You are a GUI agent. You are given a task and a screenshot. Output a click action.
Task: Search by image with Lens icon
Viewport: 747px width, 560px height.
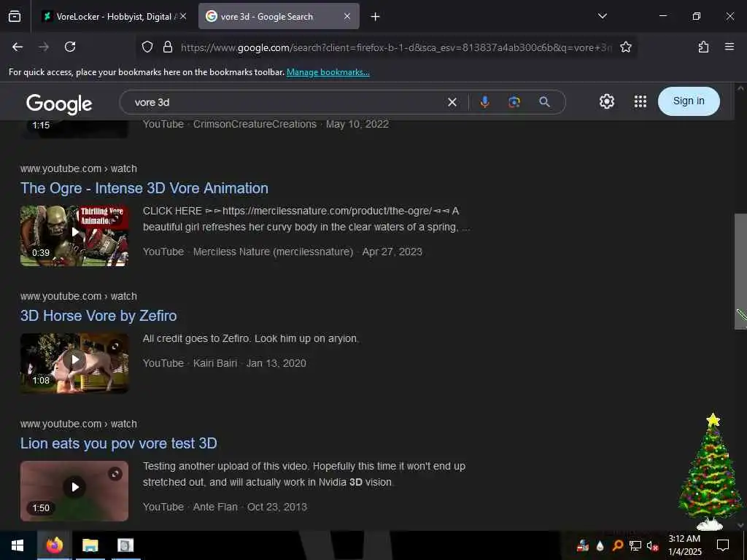click(514, 102)
